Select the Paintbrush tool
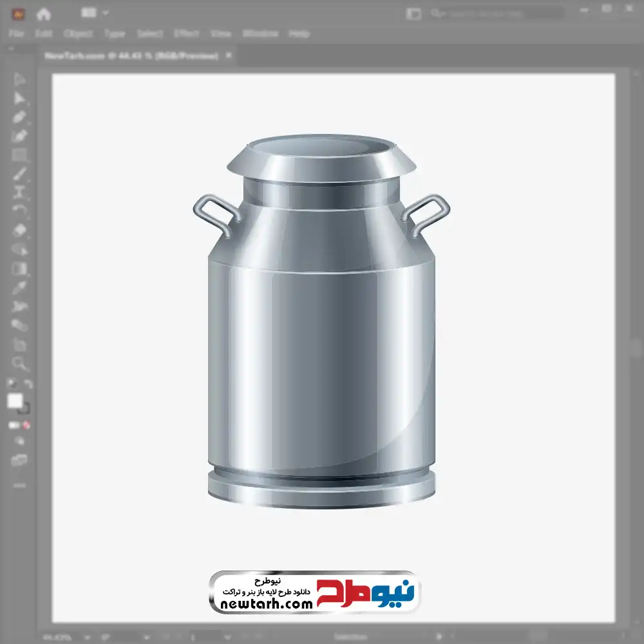The width and height of the screenshot is (644, 644). 19,174
